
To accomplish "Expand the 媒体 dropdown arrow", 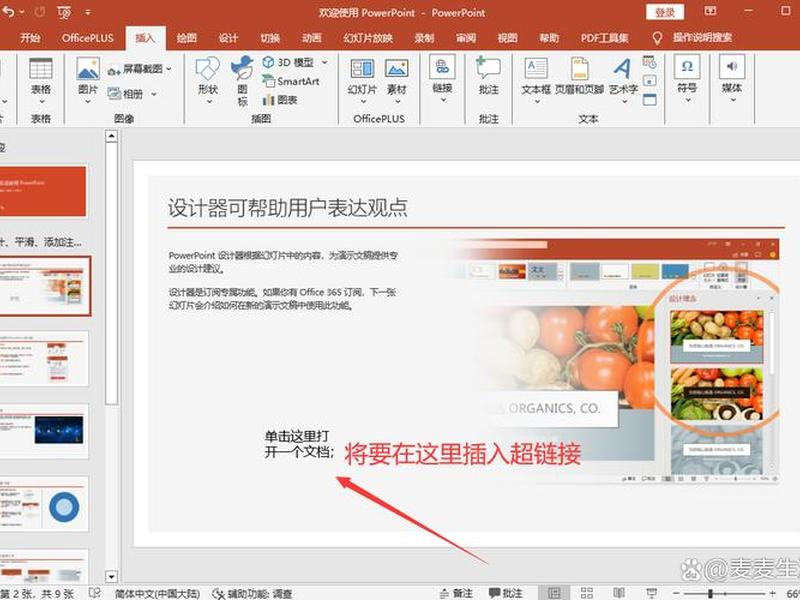I will [x=732, y=100].
